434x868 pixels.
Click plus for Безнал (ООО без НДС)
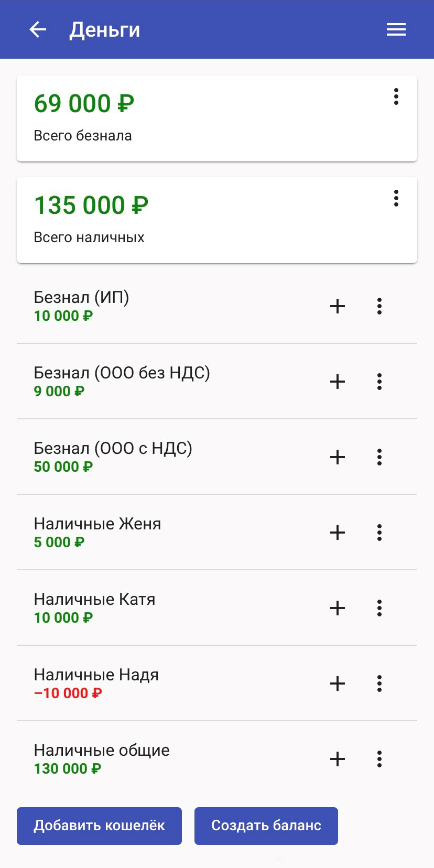click(338, 382)
